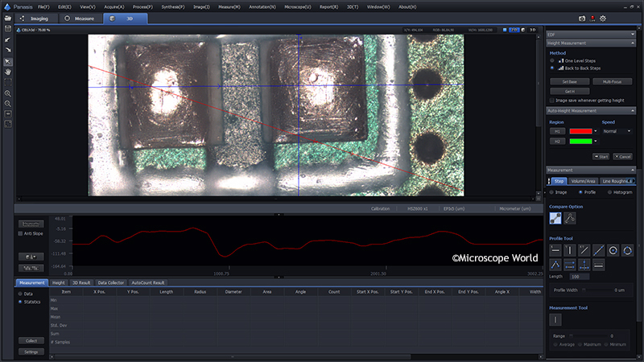
Task: Select the arrow pointer selection tool
Action: click(8, 62)
